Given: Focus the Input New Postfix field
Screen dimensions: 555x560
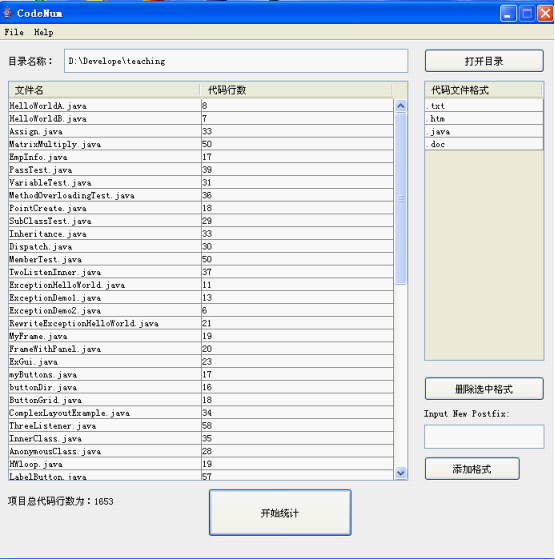Looking at the screenshot, I should pyautogui.click(x=484, y=436).
